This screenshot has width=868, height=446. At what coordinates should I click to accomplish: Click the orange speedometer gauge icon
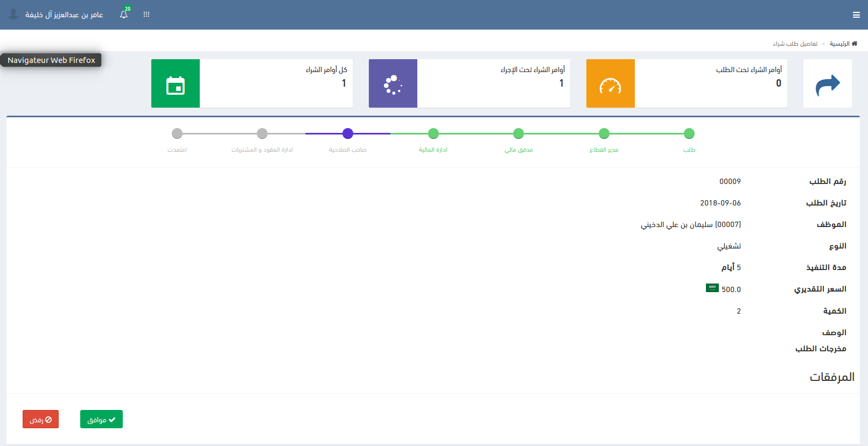click(610, 84)
